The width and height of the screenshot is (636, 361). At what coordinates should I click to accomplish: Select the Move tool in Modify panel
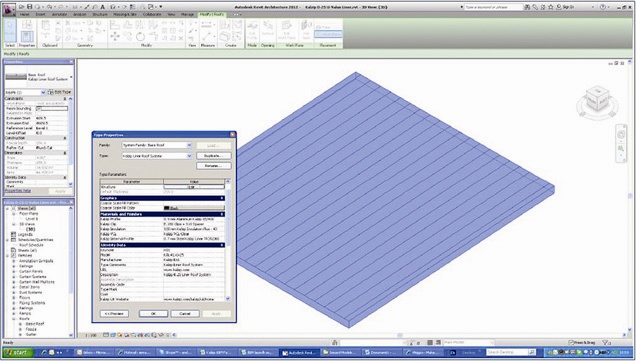coord(115,37)
